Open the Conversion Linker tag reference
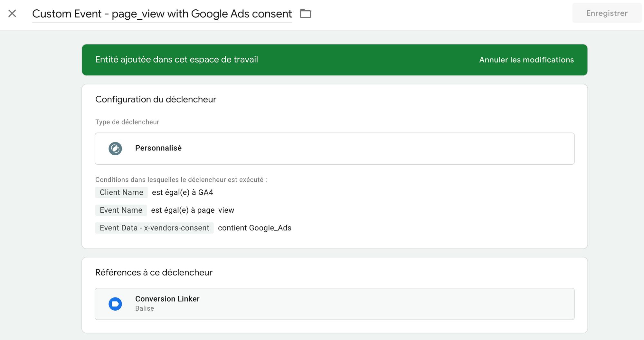Viewport: 644px width, 340px height. click(335, 304)
